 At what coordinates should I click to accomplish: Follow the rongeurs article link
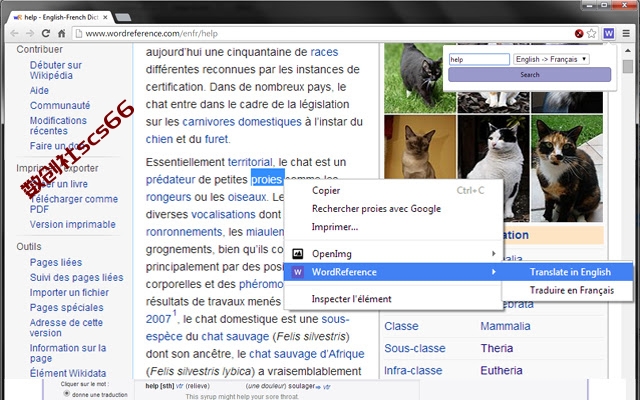click(168, 197)
